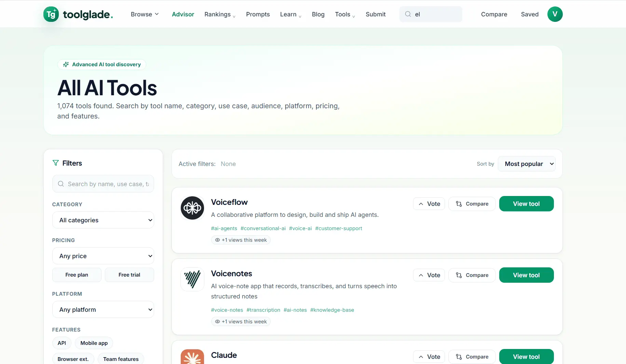626x364 pixels.
Task: Upvote Voiceflow with the Vote button
Action: [x=429, y=204]
